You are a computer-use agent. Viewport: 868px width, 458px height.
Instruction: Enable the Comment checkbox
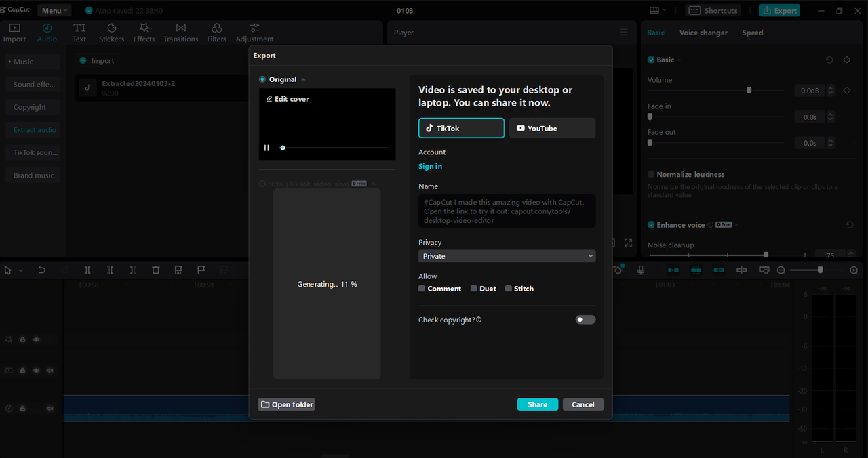(x=422, y=288)
